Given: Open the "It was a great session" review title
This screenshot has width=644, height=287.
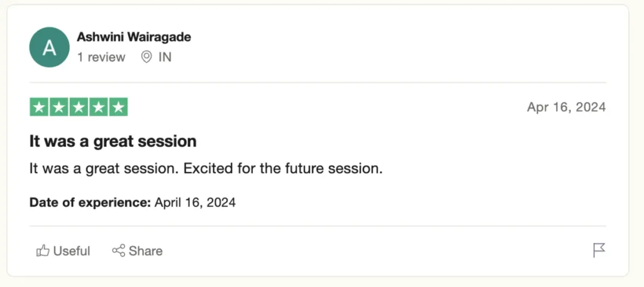Looking at the screenshot, I should 113,142.
